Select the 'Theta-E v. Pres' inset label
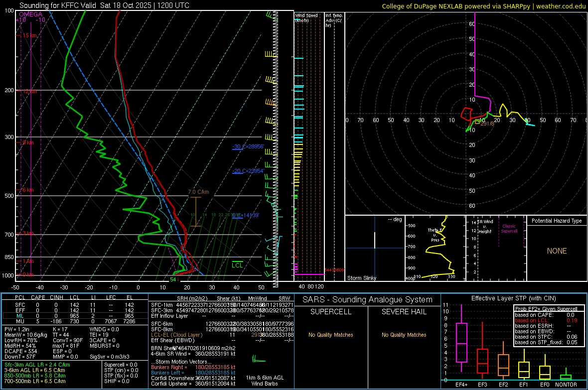Image resolution: width=588 pixels, height=390 pixels. (x=435, y=235)
